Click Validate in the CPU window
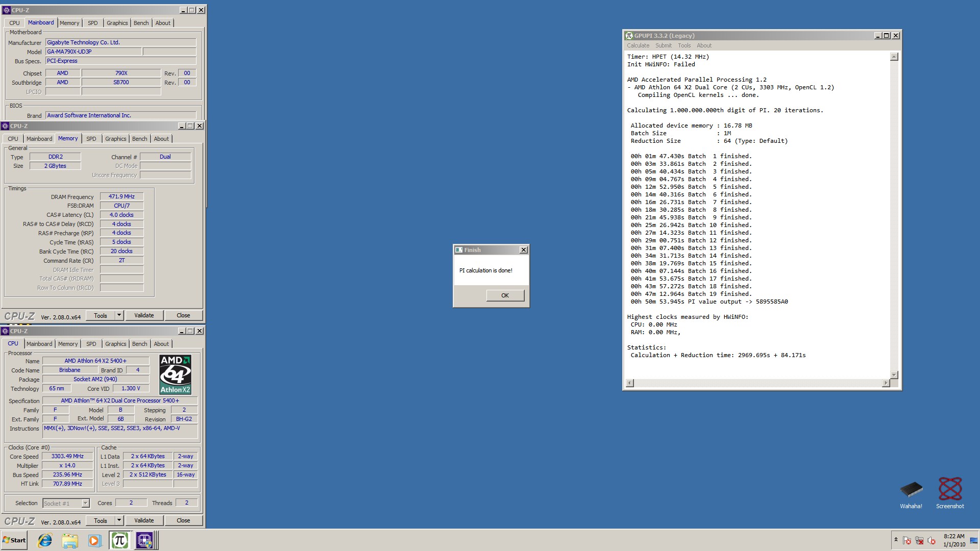980x551 pixels. pos(144,520)
